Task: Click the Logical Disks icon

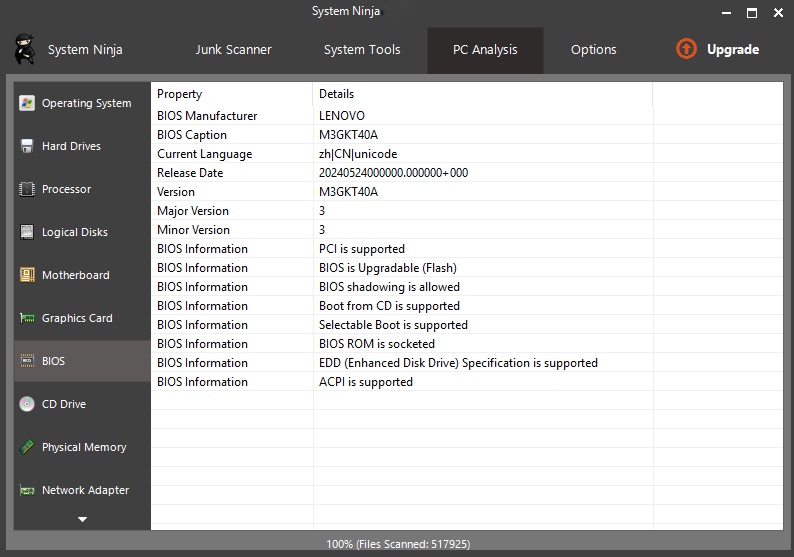Action: pos(27,232)
